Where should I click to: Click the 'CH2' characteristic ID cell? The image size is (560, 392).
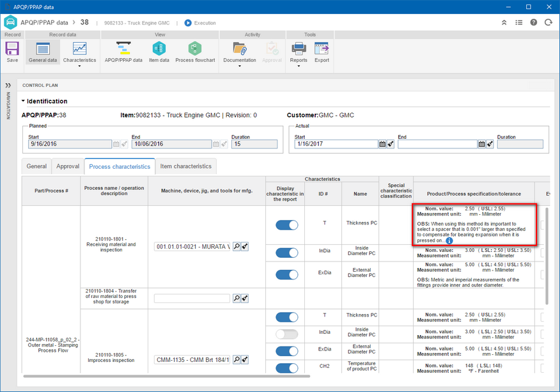coord(324,366)
